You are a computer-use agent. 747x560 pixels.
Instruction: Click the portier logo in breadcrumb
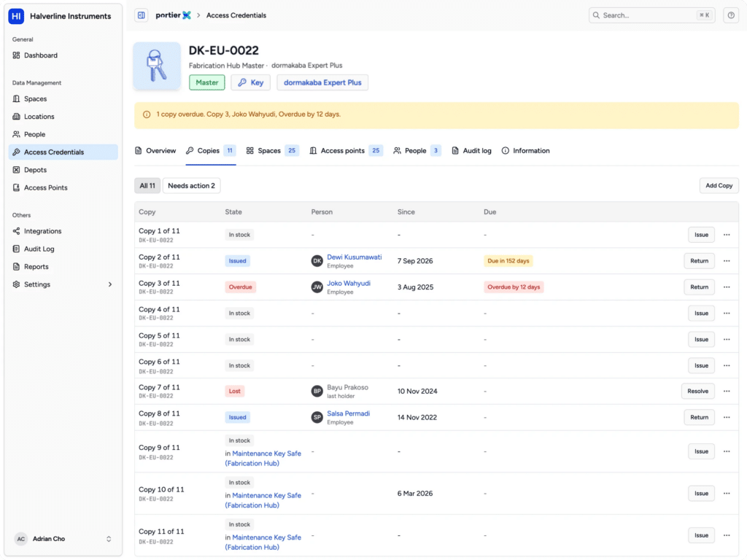coord(173,15)
